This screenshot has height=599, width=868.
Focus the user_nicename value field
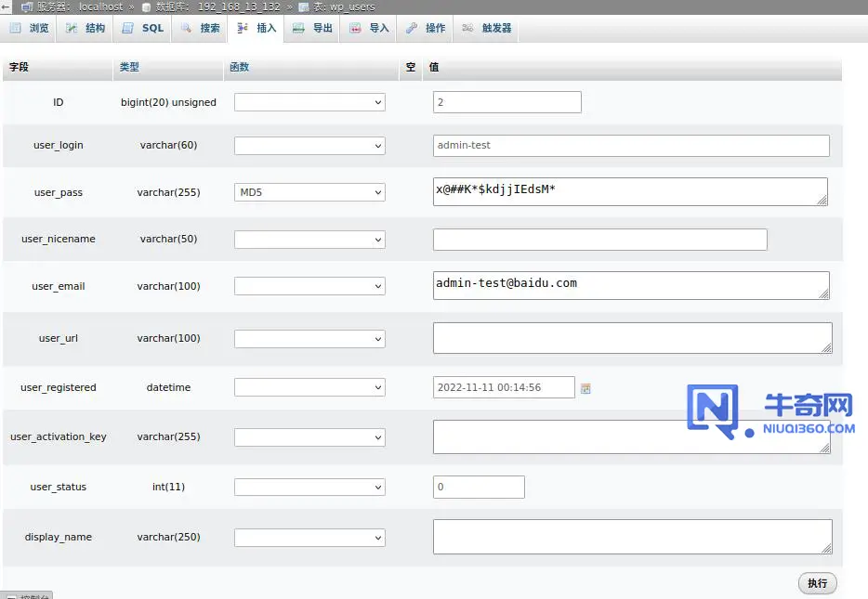[x=600, y=240]
